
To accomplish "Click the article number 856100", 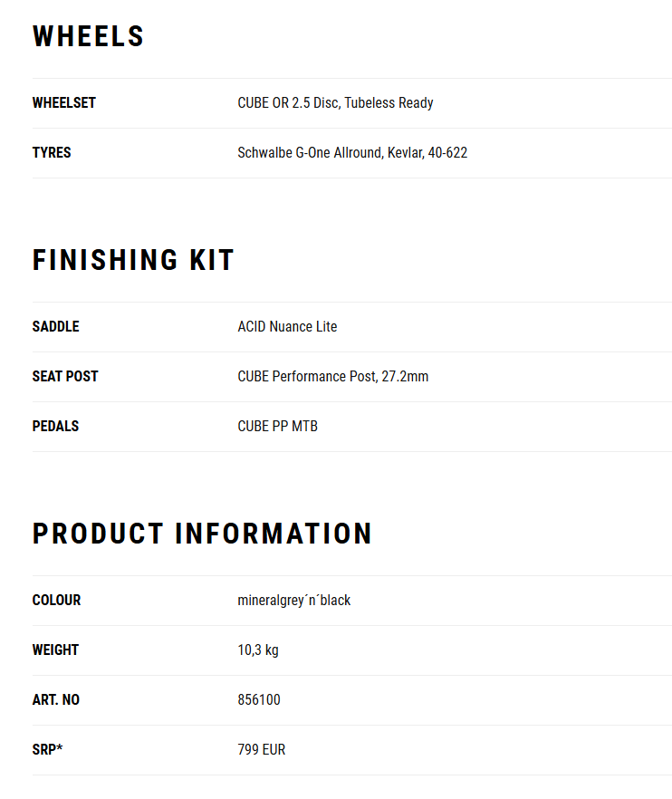I will (x=259, y=700).
